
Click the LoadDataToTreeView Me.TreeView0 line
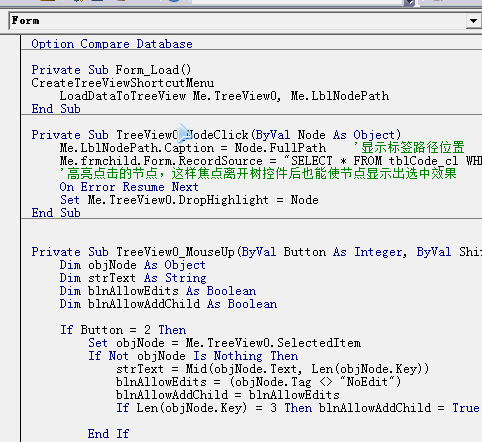(x=224, y=96)
